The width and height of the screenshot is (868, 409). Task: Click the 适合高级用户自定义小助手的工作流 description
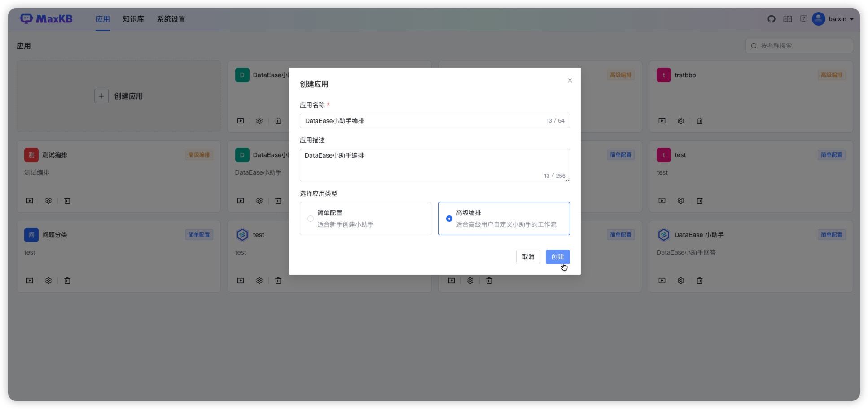(506, 224)
